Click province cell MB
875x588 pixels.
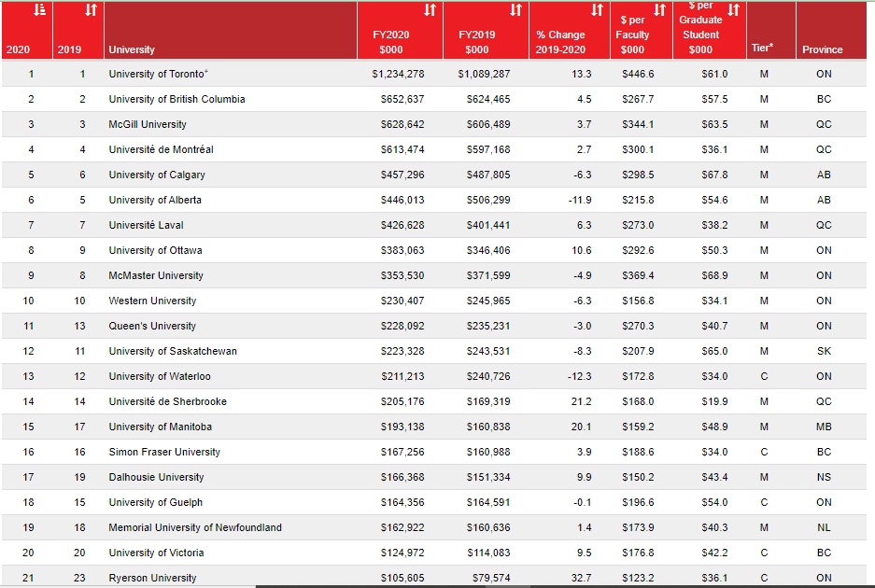(824, 427)
